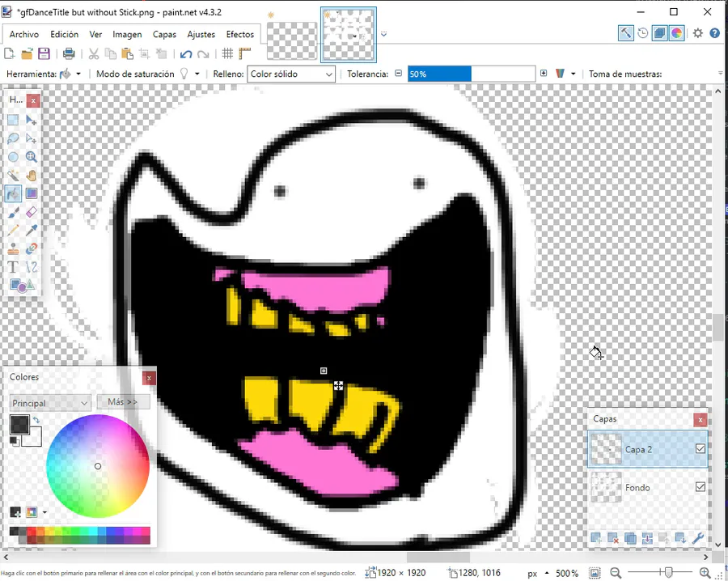Toggle the Colors window button

(x=677, y=33)
